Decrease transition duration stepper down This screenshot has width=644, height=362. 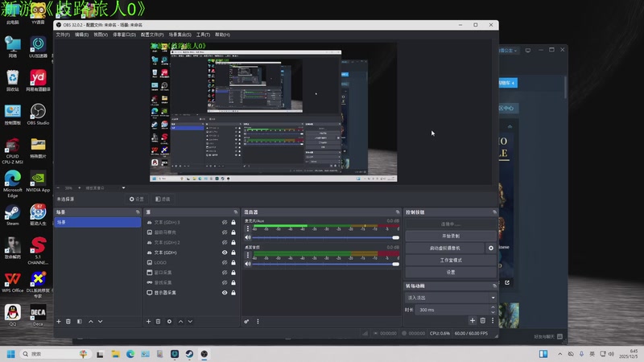point(493,312)
